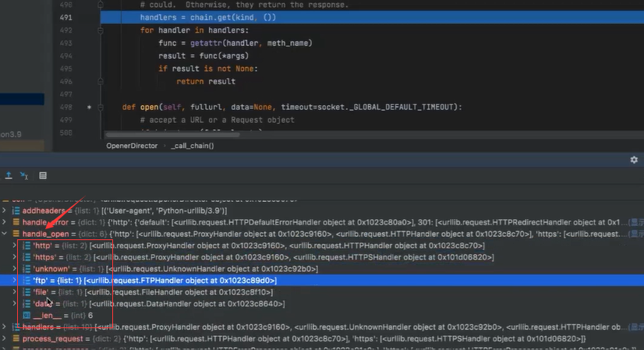The image size is (644, 350).
Task: Select the 'file' FileHandler row
Action: tap(322, 292)
